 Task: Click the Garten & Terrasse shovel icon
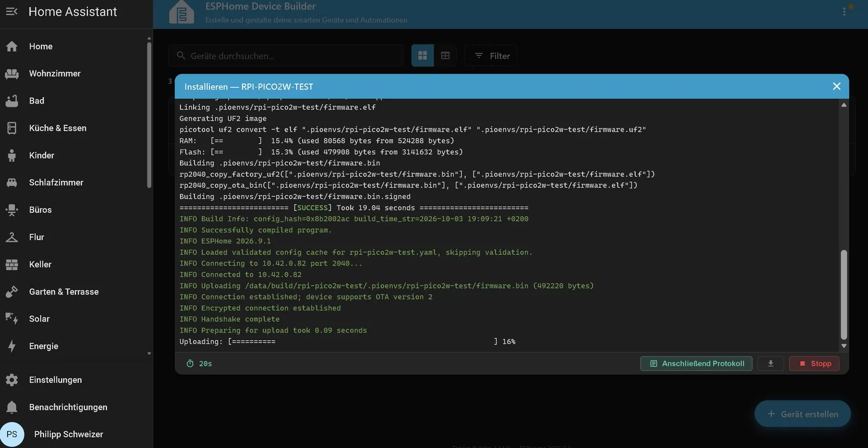(12, 292)
